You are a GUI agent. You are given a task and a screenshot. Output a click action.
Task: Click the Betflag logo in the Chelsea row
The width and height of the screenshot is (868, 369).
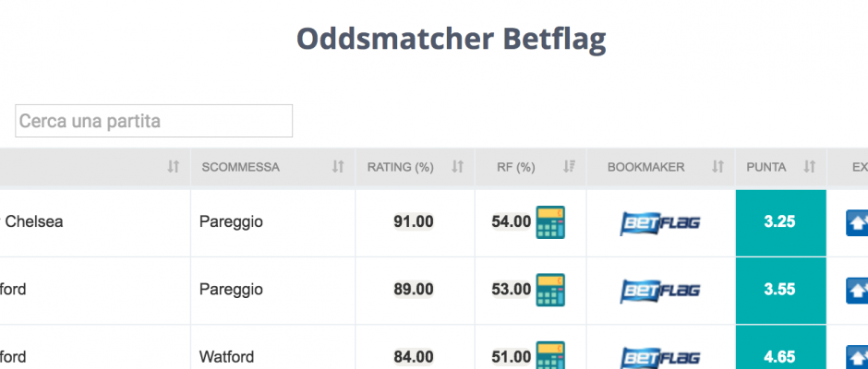click(660, 223)
